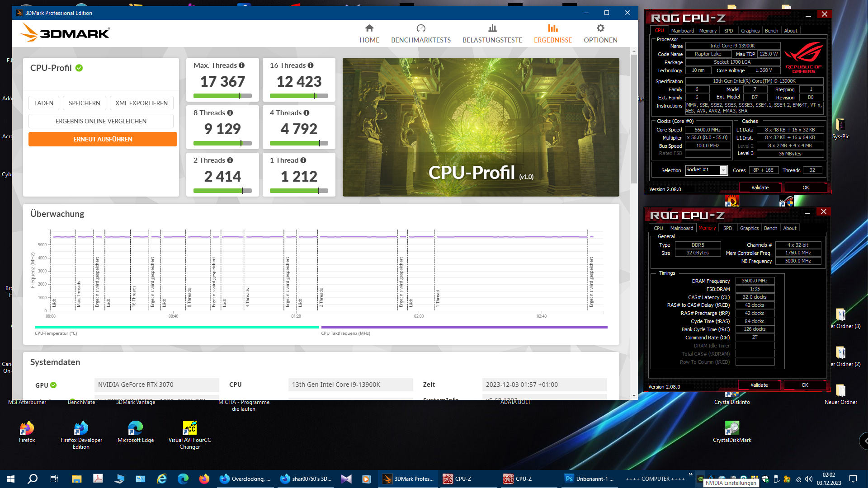Click the info icon beside 8 Threads

click(230, 113)
